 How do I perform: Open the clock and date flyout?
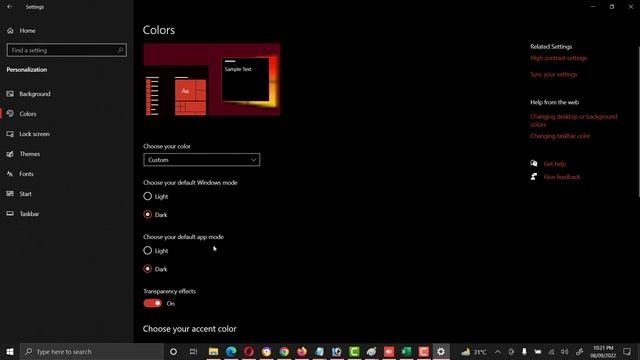point(603,351)
